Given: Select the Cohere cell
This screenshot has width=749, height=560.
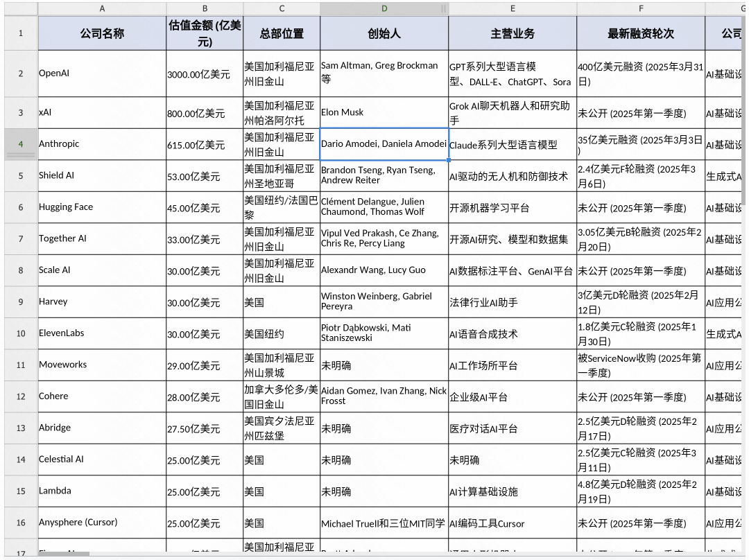Looking at the screenshot, I should 102,396.
